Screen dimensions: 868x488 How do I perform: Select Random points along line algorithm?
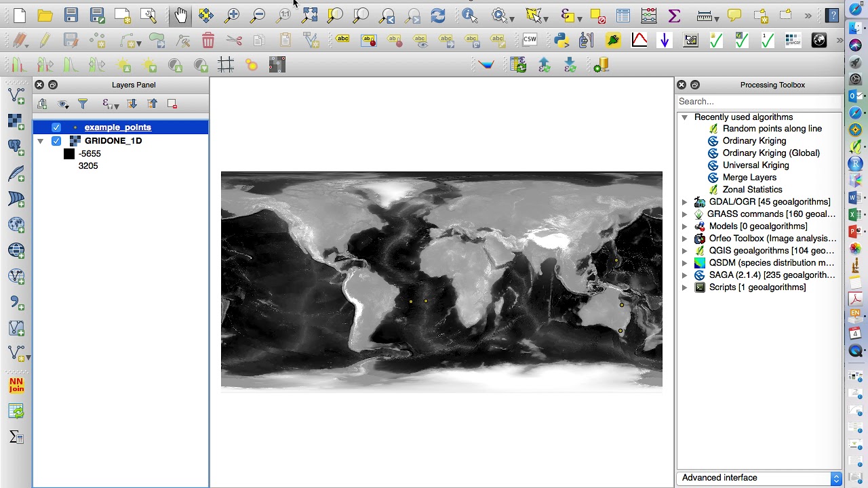click(772, 129)
